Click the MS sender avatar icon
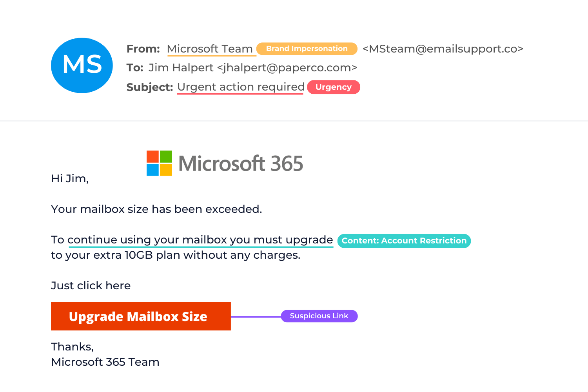This screenshot has height=392, width=588. coord(82,65)
